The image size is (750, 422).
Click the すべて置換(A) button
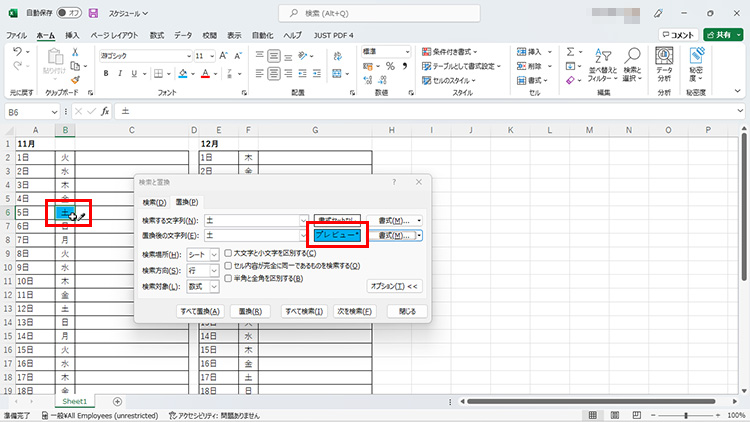pyautogui.click(x=200, y=311)
